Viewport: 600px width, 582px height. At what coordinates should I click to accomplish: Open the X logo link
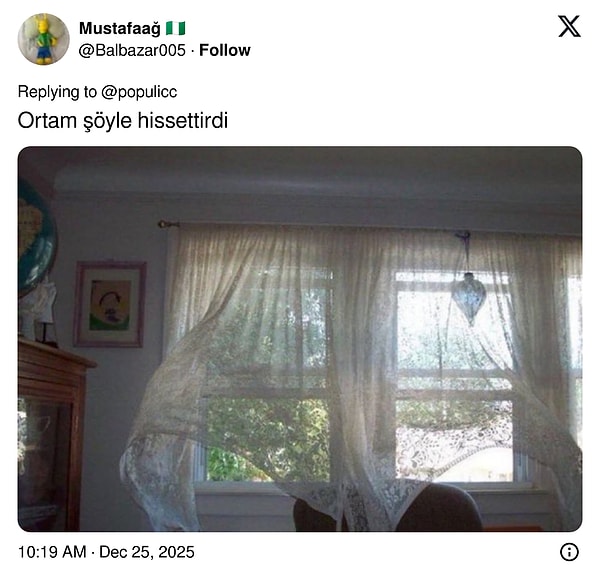(569, 26)
